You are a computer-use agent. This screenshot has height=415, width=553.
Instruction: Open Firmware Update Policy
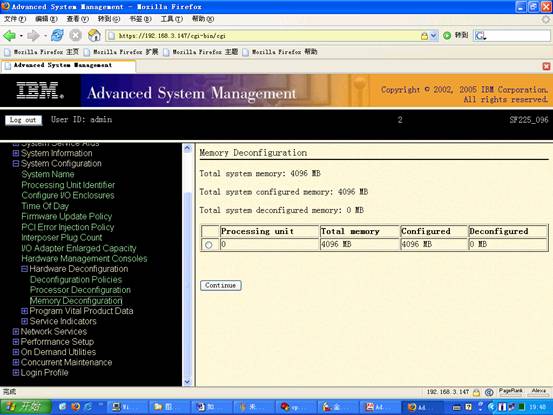coord(67,216)
